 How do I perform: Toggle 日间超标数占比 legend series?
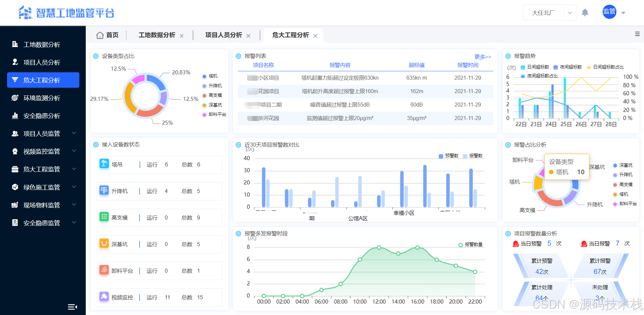605,67
